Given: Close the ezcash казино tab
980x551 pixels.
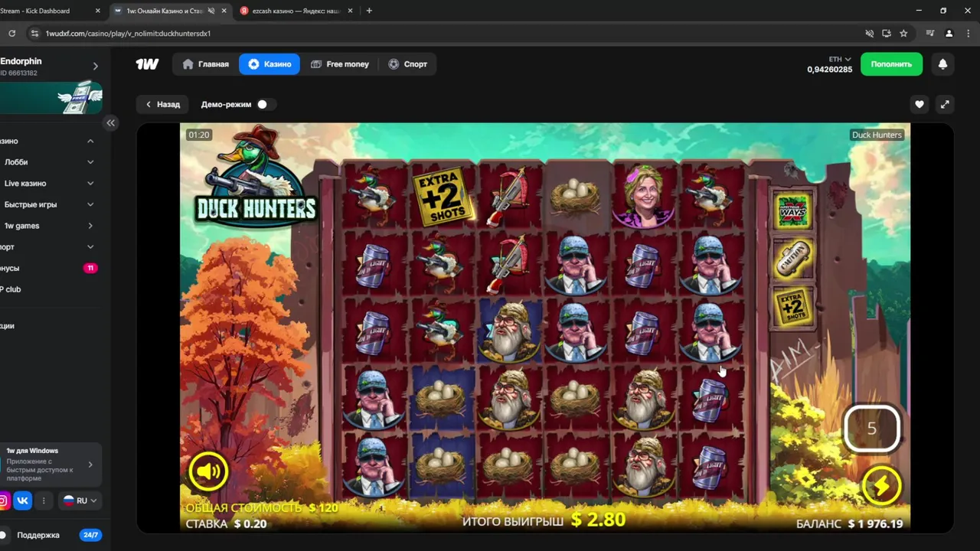Looking at the screenshot, I should pos(350,11).
